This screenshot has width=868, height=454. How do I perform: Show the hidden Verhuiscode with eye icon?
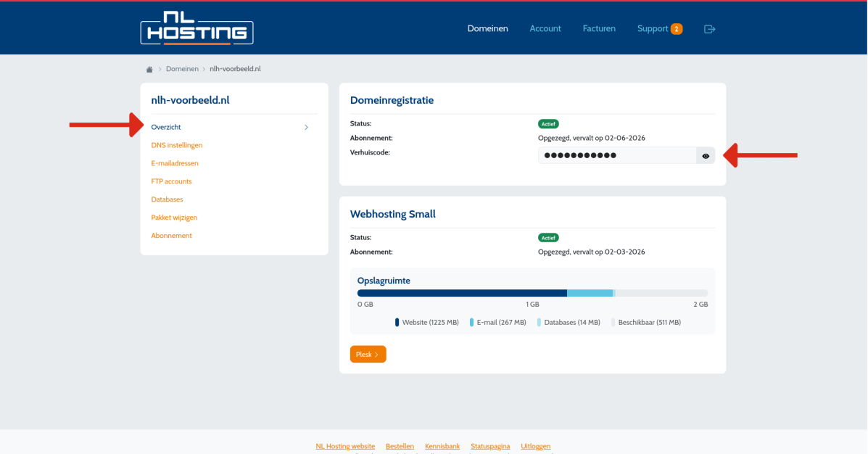[x=706, y=156]
